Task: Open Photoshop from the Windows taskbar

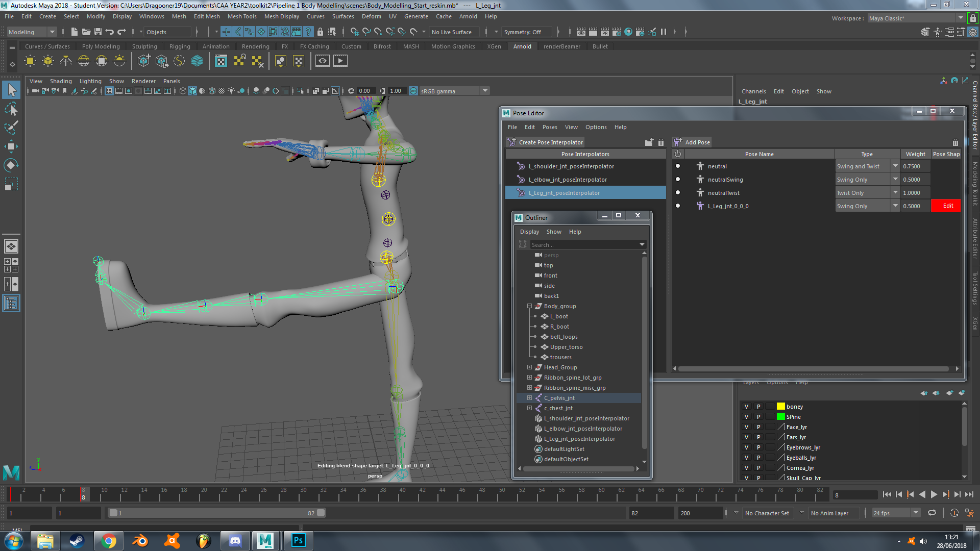Action: pos(298,540)
